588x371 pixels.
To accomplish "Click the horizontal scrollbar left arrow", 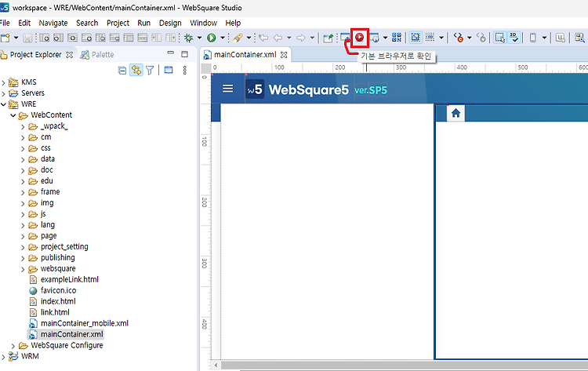I will tap(216, 365).
